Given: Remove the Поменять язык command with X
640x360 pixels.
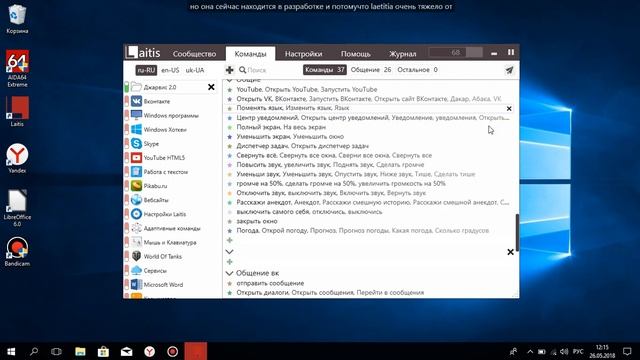Looking at the screenshot, I should tap(509, 109).
